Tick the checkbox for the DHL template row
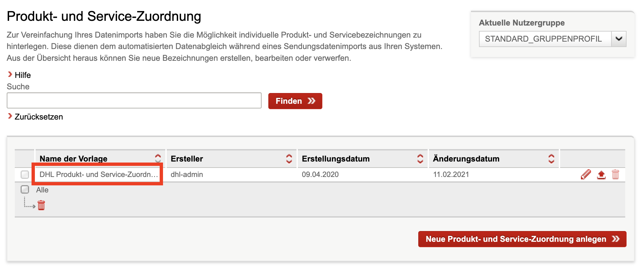 tap(25, 175)
